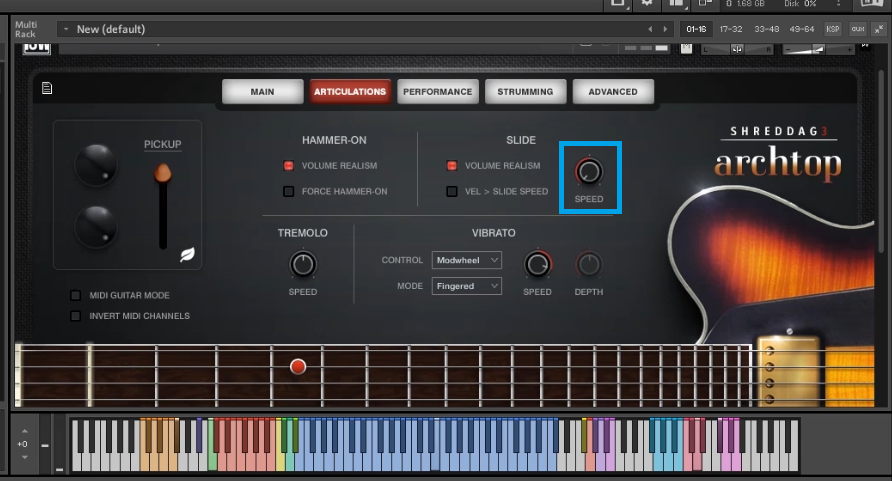Click the red note marker on the fretboard
The width and height of the screenshot is (892, 481).
click(x=298, y=367)
